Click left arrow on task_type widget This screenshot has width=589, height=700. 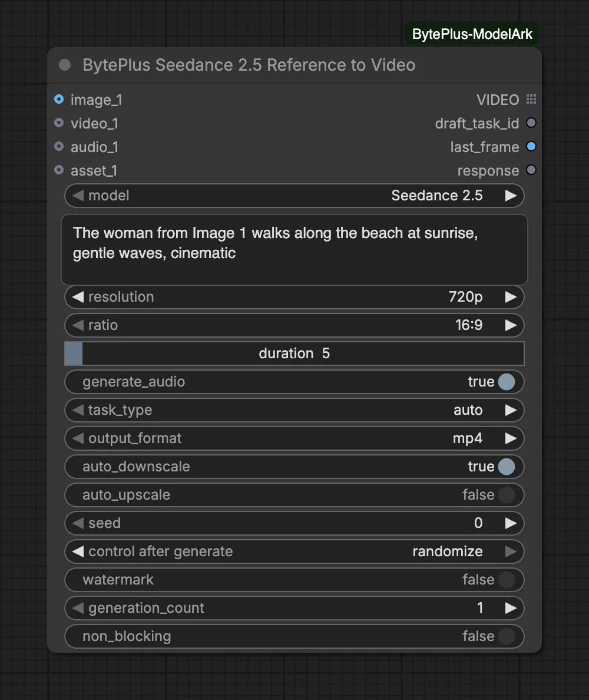(x=78, y=410)
